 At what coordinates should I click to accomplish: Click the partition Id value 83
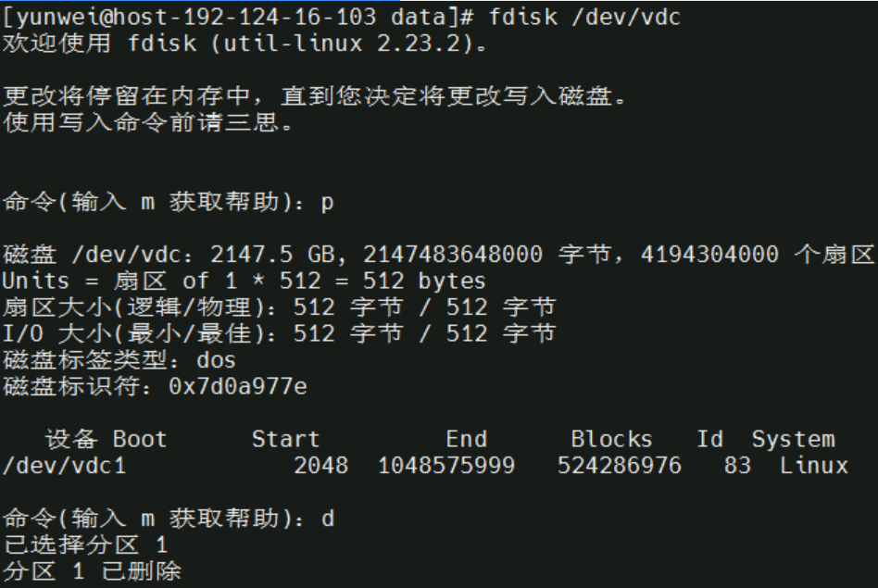(737, 466)
